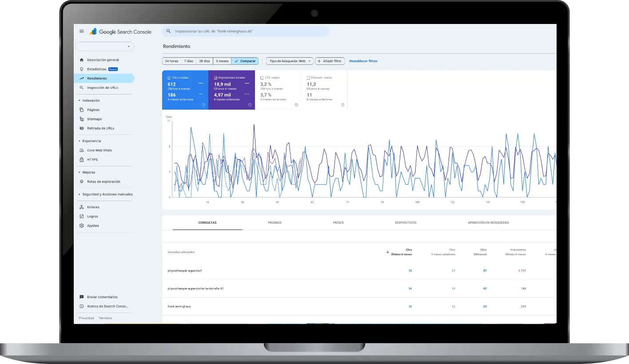Switch to the Páginas tab
Image resolution: width=629 pixels, height=364 pixels.
pyautogui.click(x=275, y=223)
